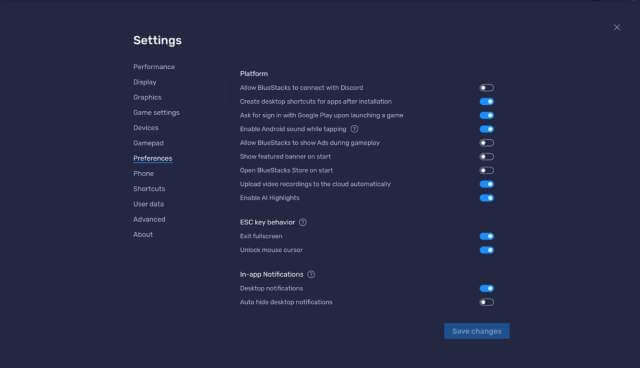Click the Settings title

158,40
